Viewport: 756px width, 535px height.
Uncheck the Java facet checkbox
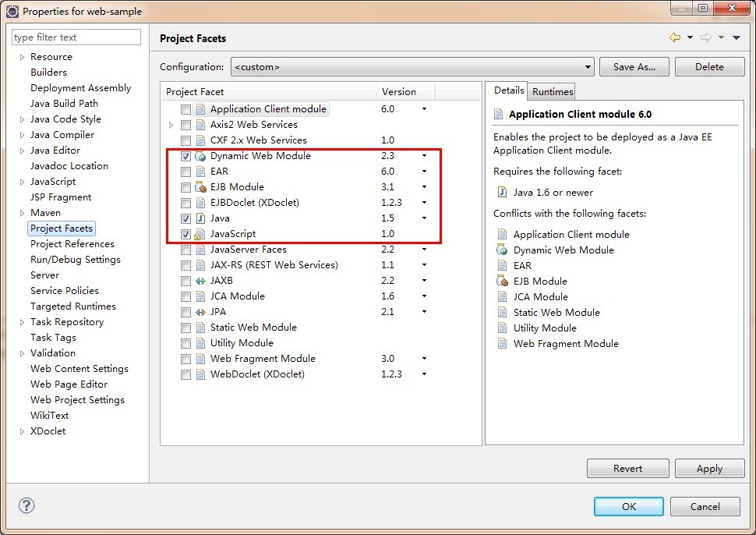pos(185,218)
